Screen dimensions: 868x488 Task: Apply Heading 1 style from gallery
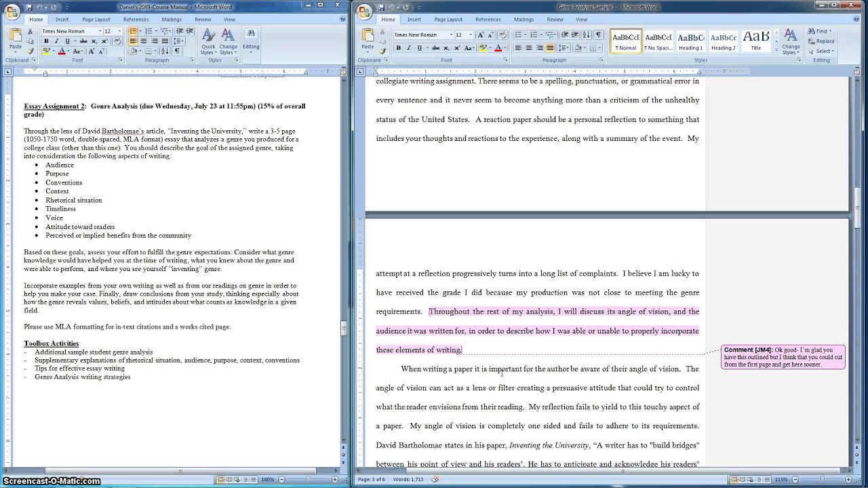690,41
